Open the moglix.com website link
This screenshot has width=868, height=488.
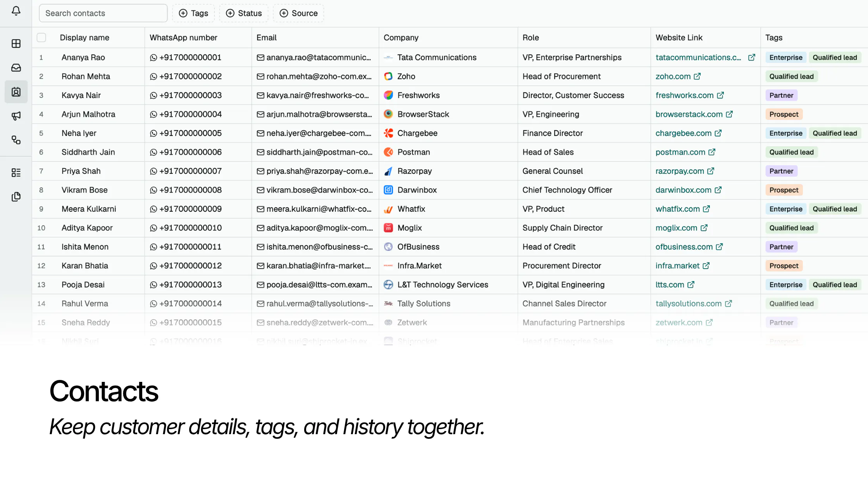pos(676,228)
